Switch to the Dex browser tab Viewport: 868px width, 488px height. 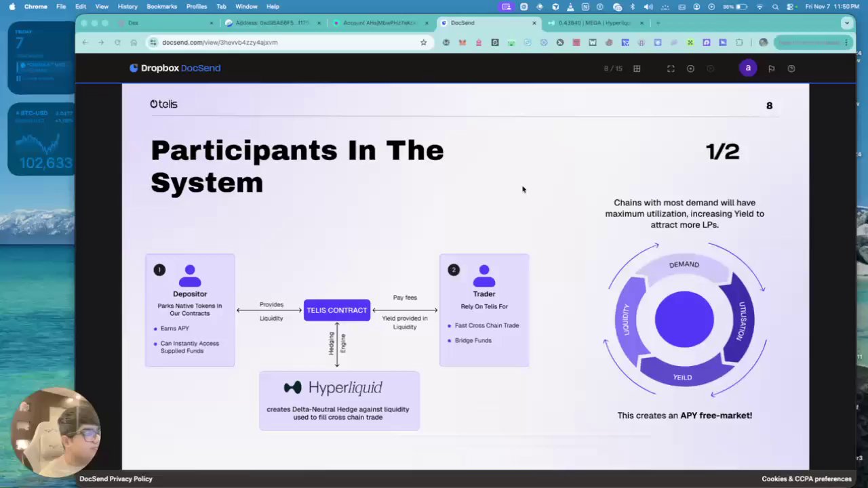(x=163, y=23)
